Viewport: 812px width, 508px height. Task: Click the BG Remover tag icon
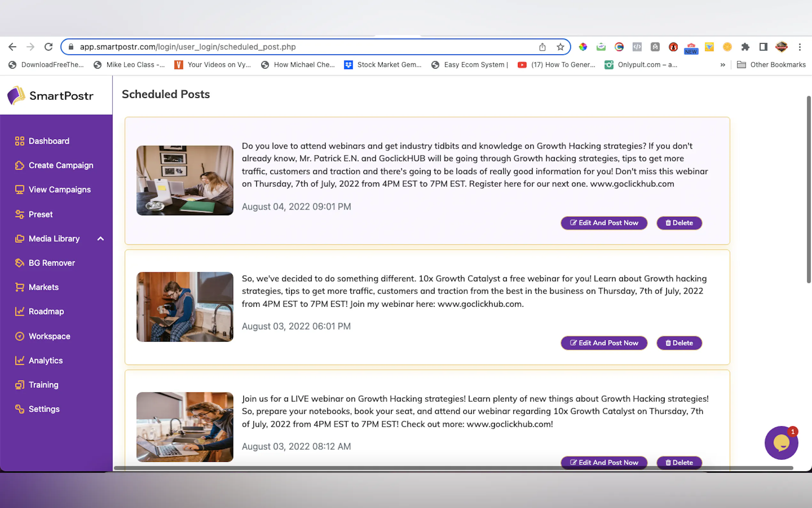point(20,263)
